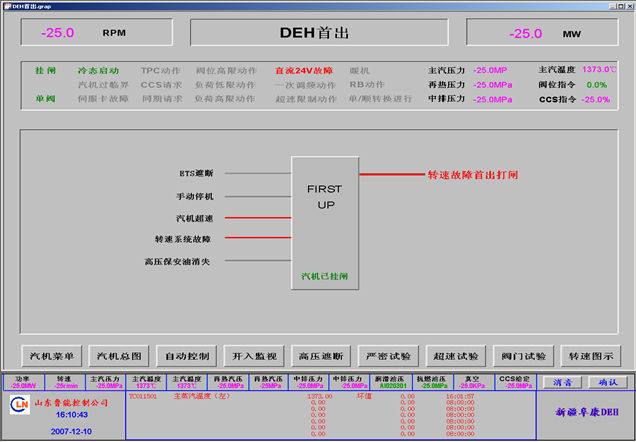636x442 pixels.
Task: Open 开入监视 monitoring page
Action: (x=254, y=356)
